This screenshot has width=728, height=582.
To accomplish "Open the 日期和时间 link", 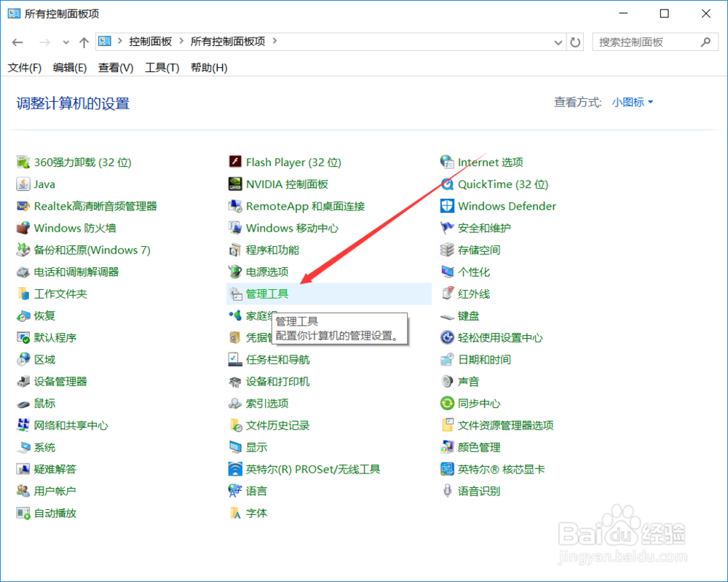I will (484, 360).
